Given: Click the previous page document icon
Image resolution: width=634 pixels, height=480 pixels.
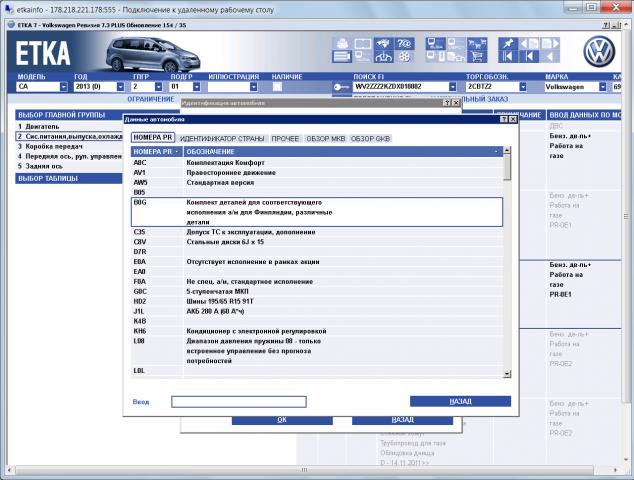Looking at the screenshot, I should (529, 44).
